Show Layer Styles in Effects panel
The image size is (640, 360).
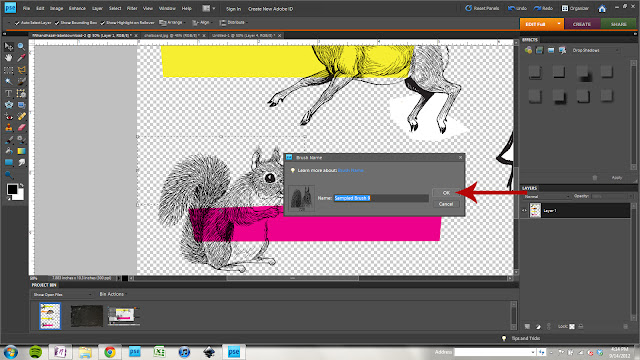(x=539, y=50)
